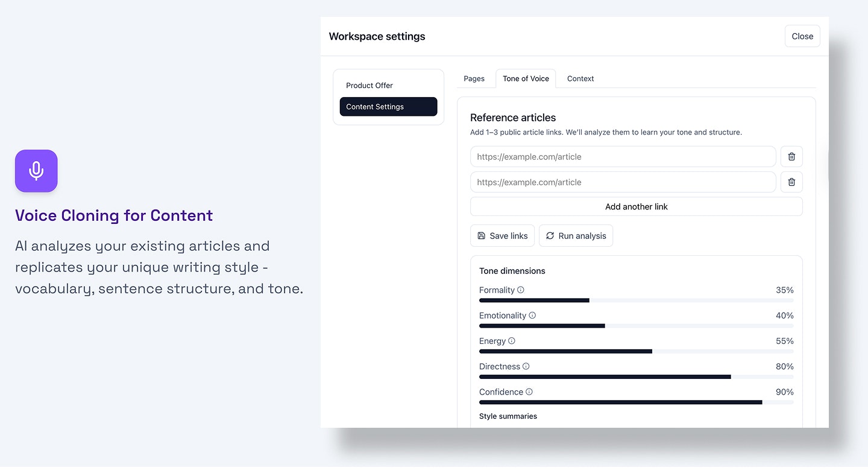
Task: Click the Directness info icon
Action: [x=526, y=366]
